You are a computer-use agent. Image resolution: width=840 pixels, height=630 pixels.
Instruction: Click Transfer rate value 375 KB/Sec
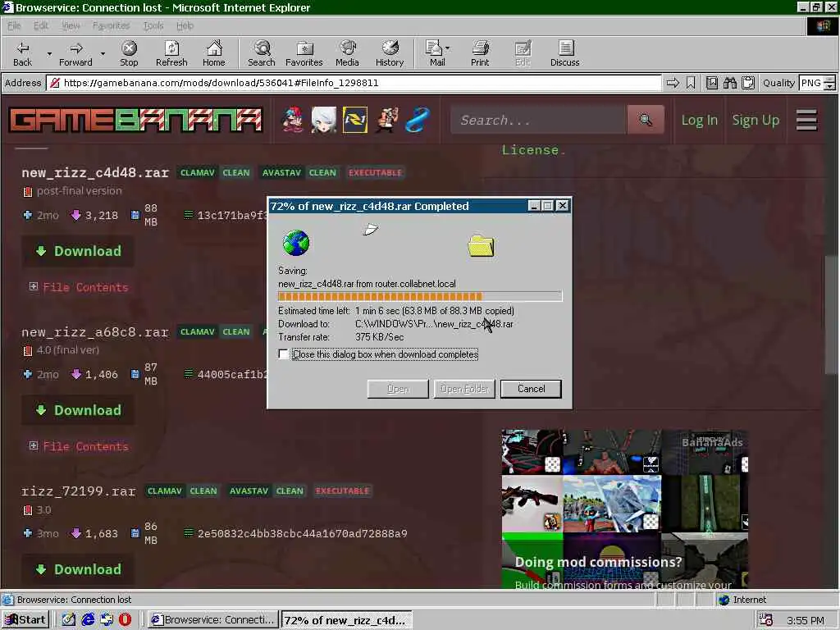pyautogui.click(x=379, y=337)
